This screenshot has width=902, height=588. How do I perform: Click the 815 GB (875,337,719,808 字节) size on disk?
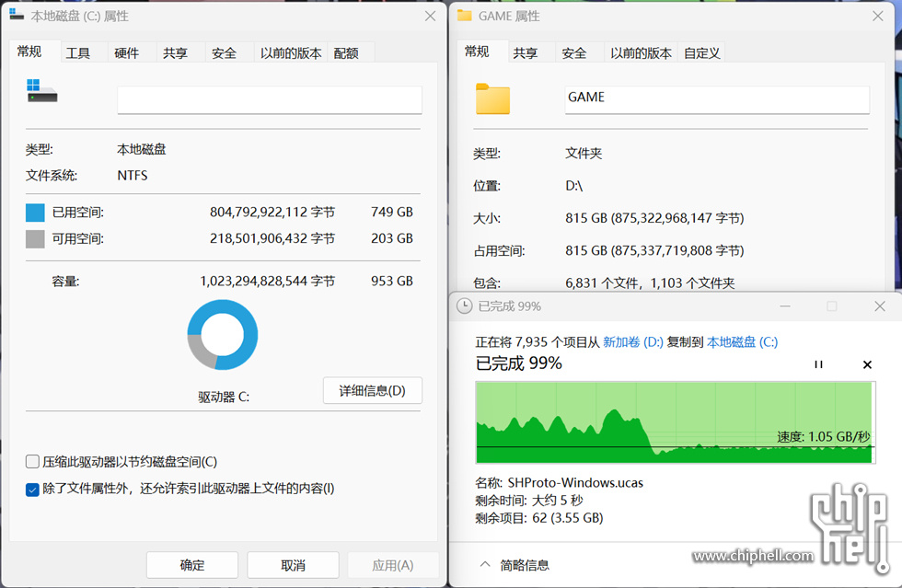pyautogui.click(x=654, y=251)
